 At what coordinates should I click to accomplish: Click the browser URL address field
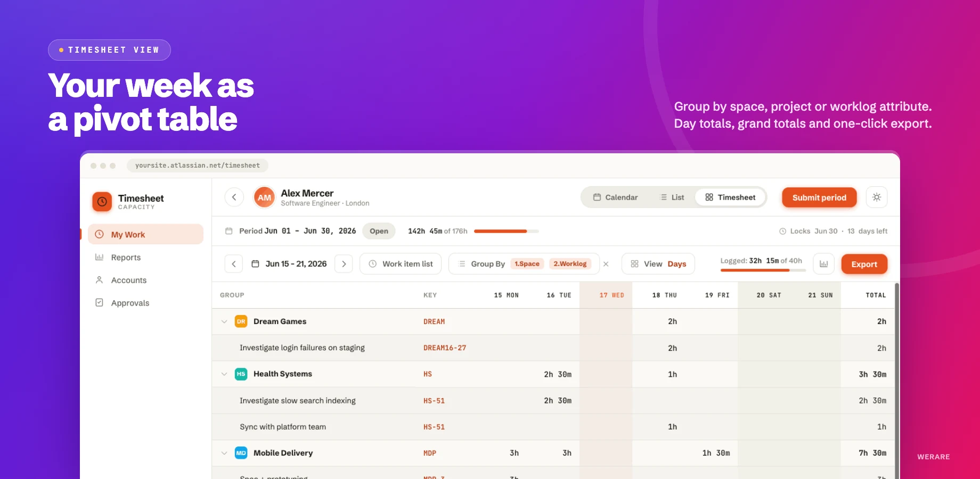pos(198,166)
